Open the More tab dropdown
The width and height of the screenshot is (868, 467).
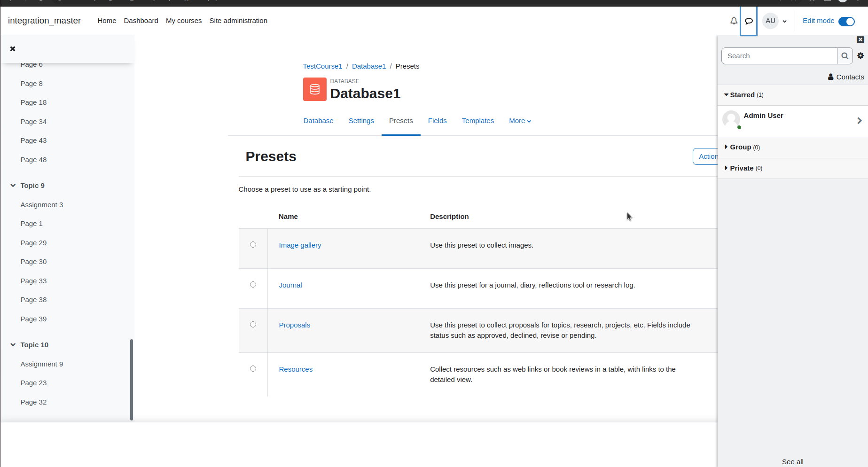point(520,121)
